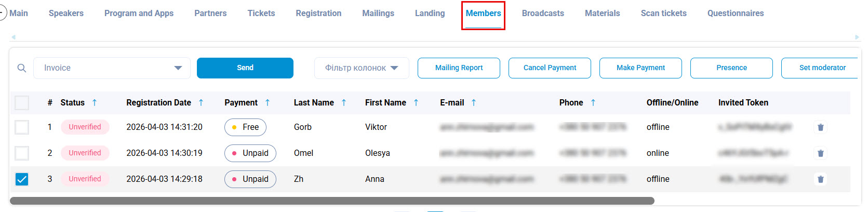This screenshot has height=212, width=868.
Task: Delete the Gorb Viktor row
Action: (x=821, y=127)
